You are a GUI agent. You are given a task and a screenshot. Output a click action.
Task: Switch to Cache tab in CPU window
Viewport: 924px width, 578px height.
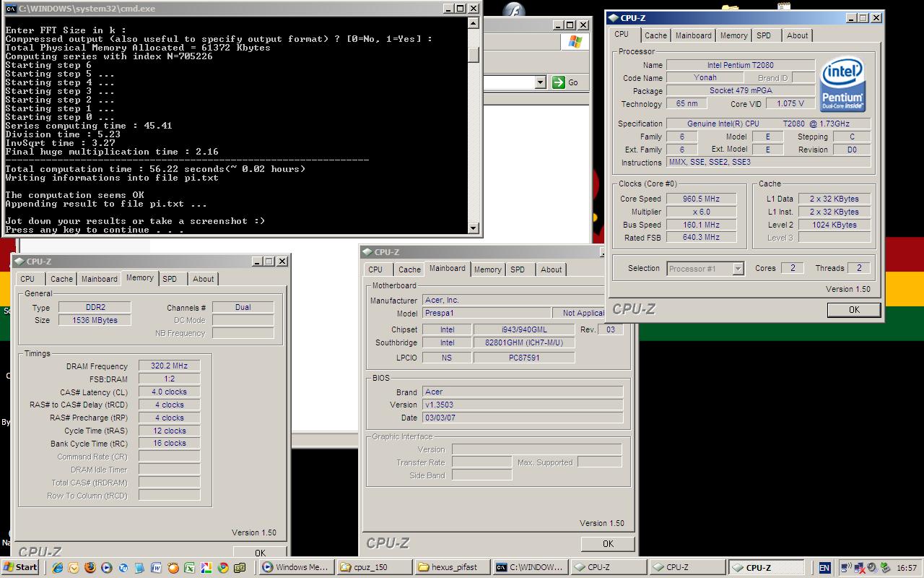[655, 35]
